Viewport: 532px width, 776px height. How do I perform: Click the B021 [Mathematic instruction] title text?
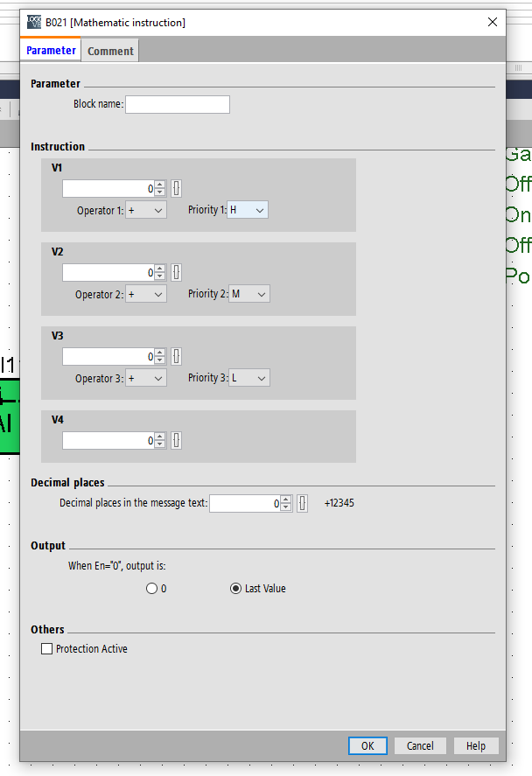point(115,23)
